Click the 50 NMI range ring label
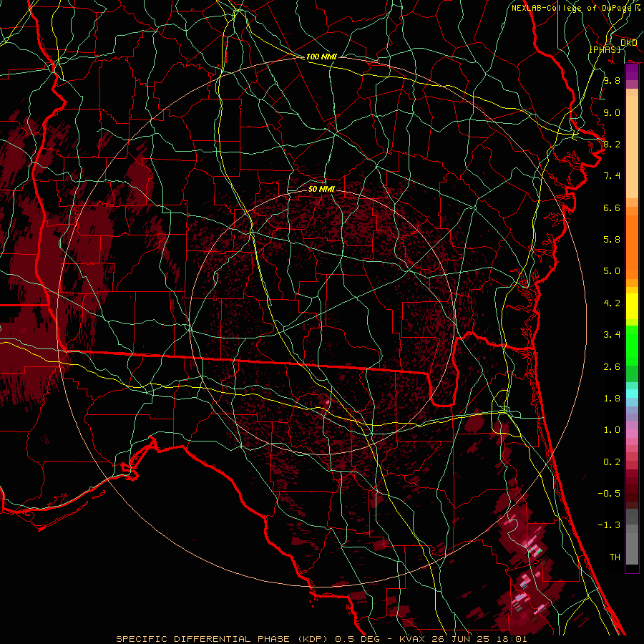The image size is (644, 644). pos(321,189)
